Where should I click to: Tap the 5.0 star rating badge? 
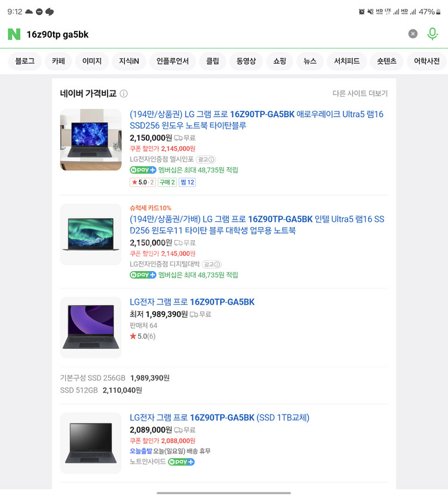pos(143,182)
